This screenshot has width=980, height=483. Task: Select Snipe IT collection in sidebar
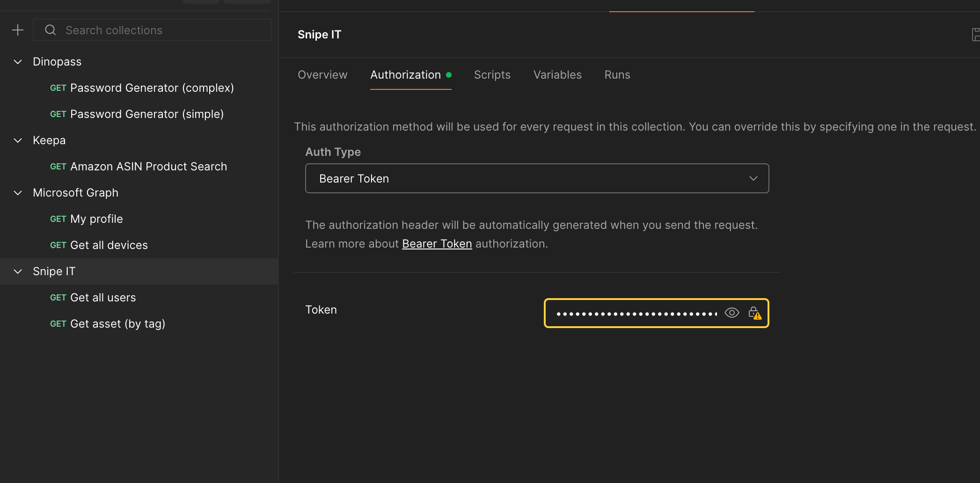point(54,271)
